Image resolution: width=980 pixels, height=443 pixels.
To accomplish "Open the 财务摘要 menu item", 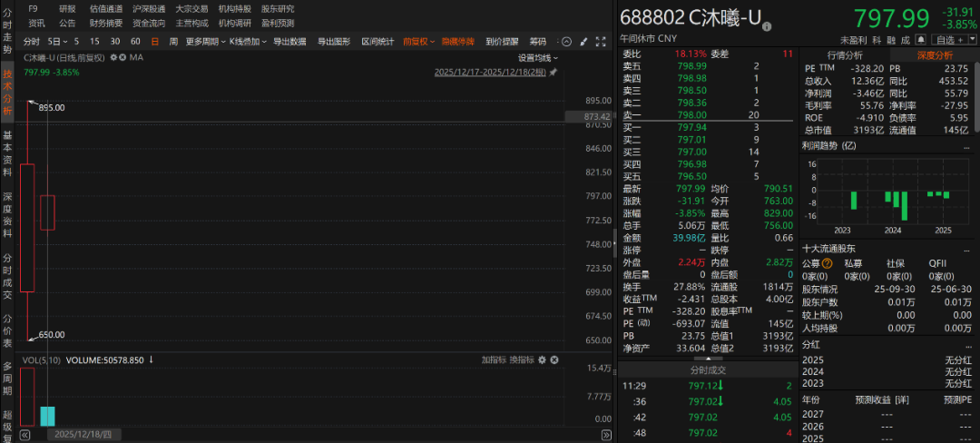I will click(106, 23).
